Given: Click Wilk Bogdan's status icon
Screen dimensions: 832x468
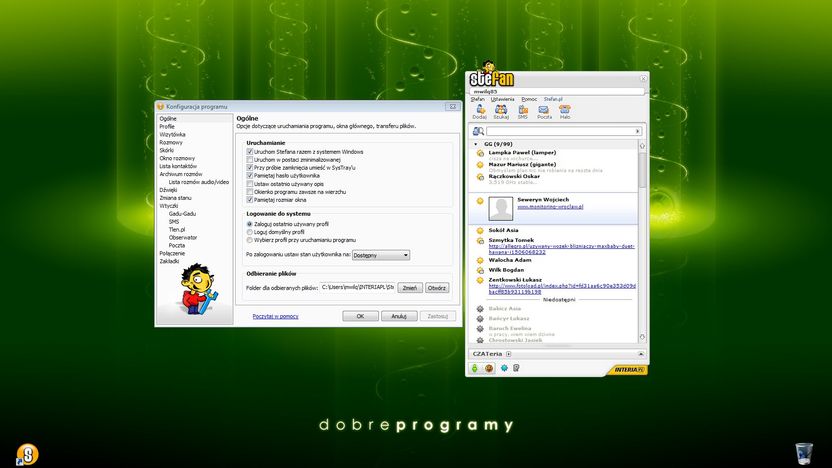Looking at the screenshot, I should pyautogui.click(x=480, y=271).
